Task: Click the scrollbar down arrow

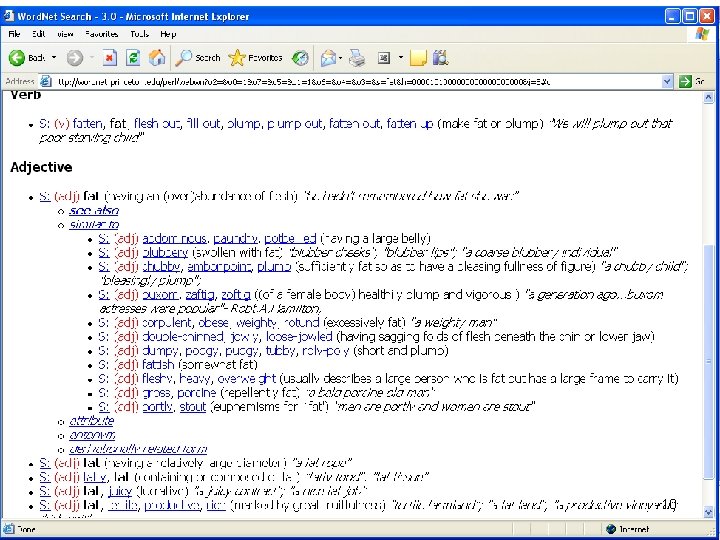Action: 708,512
